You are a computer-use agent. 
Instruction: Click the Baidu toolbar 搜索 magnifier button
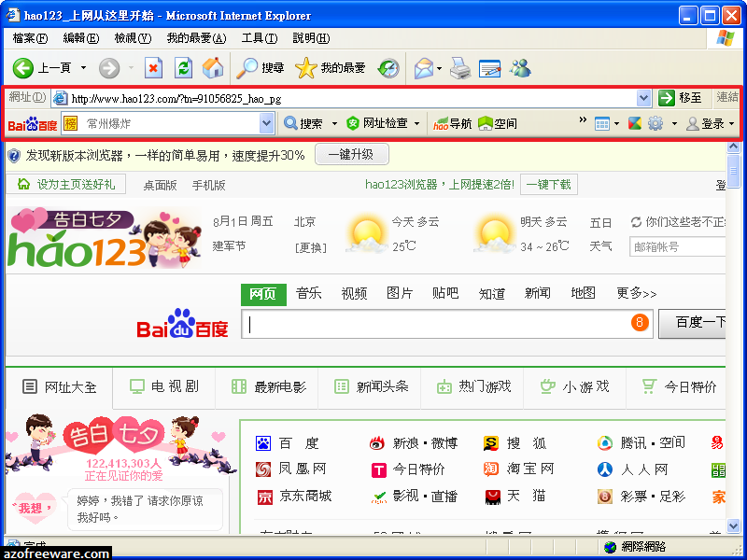point(303,124)
